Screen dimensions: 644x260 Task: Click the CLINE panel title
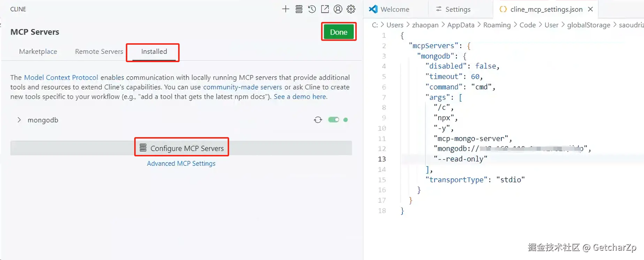tap(18, 9)
